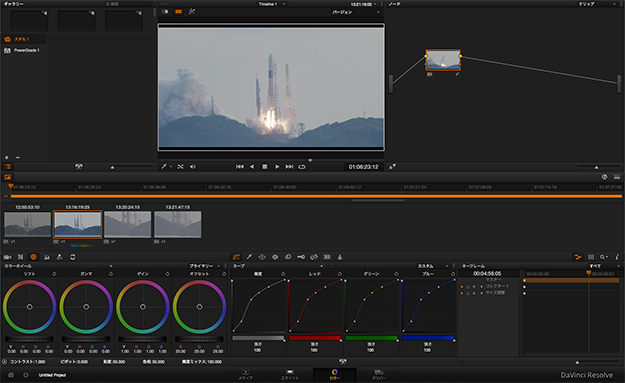Open the version dropdown above viewer
Screen dimensions: 625x383
click(356, 12)
